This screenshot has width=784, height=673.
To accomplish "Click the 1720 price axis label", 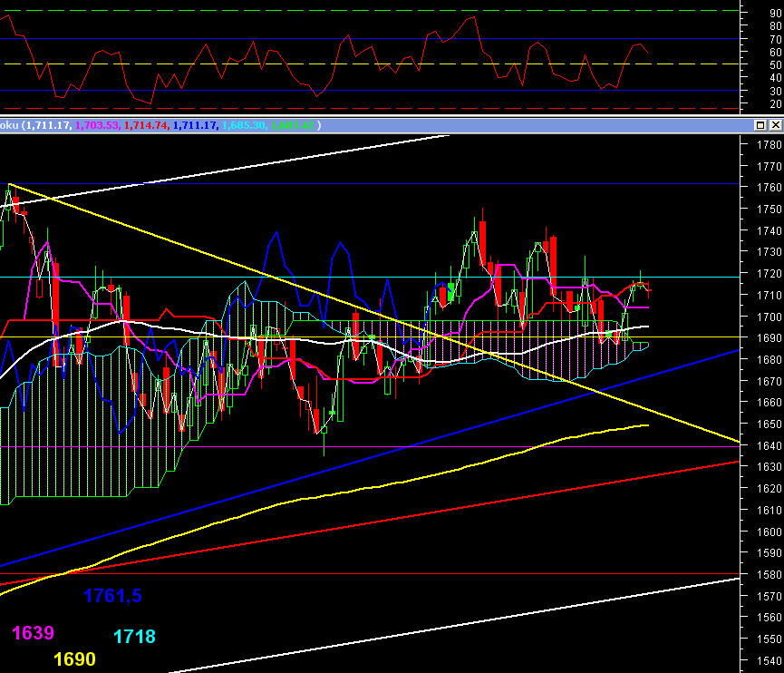I will point(769,274).
